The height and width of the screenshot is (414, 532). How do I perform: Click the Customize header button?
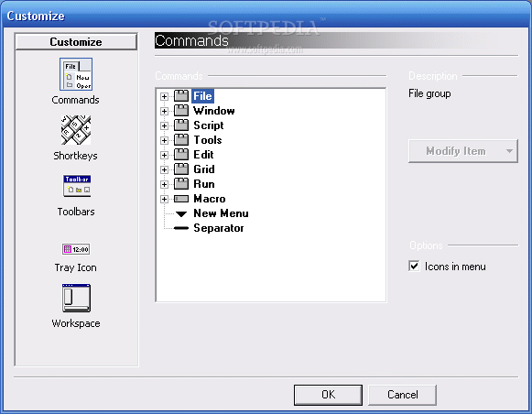(76, 42)
